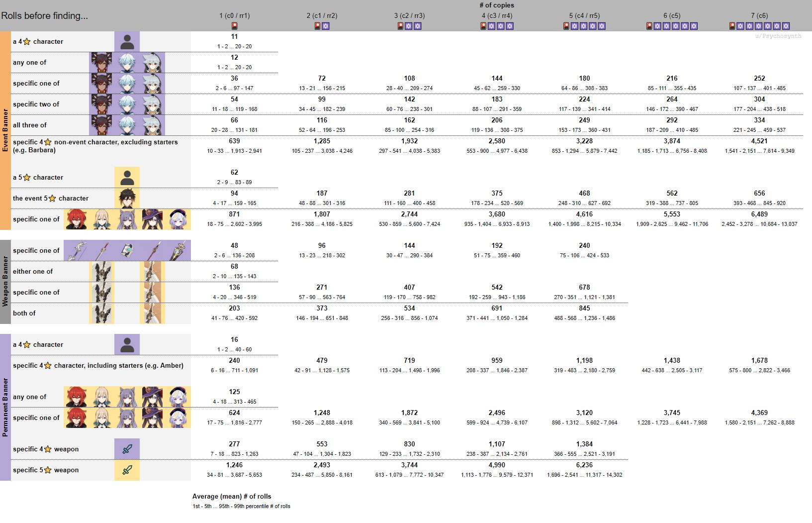Select the blonde character portrait in the Event Banner
This screenshot has height=523, width=812.
pos(101,219)
